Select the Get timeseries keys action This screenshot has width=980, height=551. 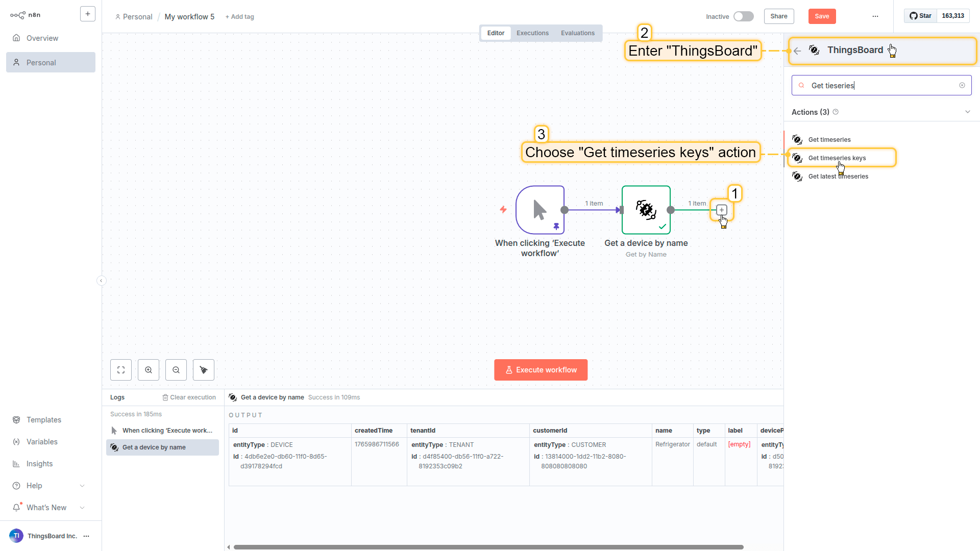click(x=837, y=158)
